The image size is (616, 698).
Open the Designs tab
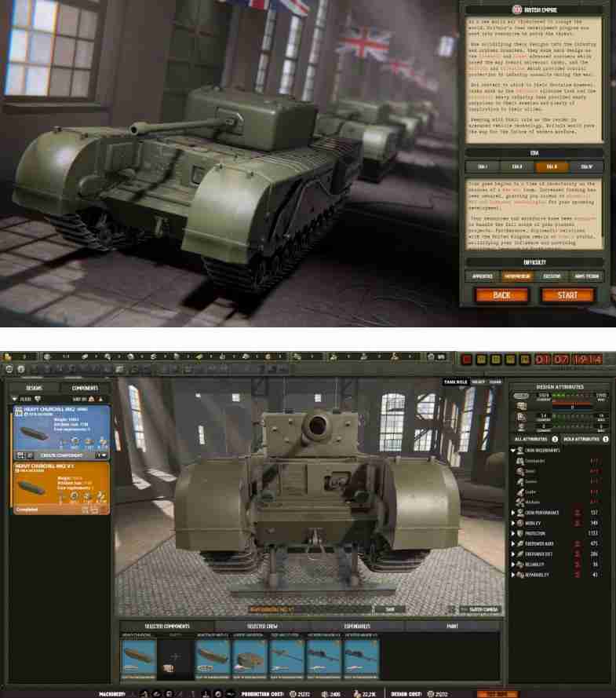(x=34, y=388)
